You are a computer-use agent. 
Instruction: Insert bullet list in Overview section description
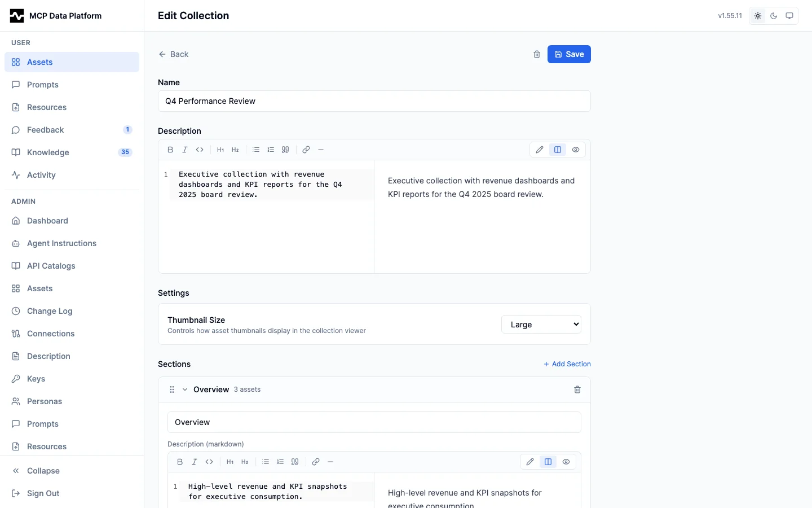266,462
